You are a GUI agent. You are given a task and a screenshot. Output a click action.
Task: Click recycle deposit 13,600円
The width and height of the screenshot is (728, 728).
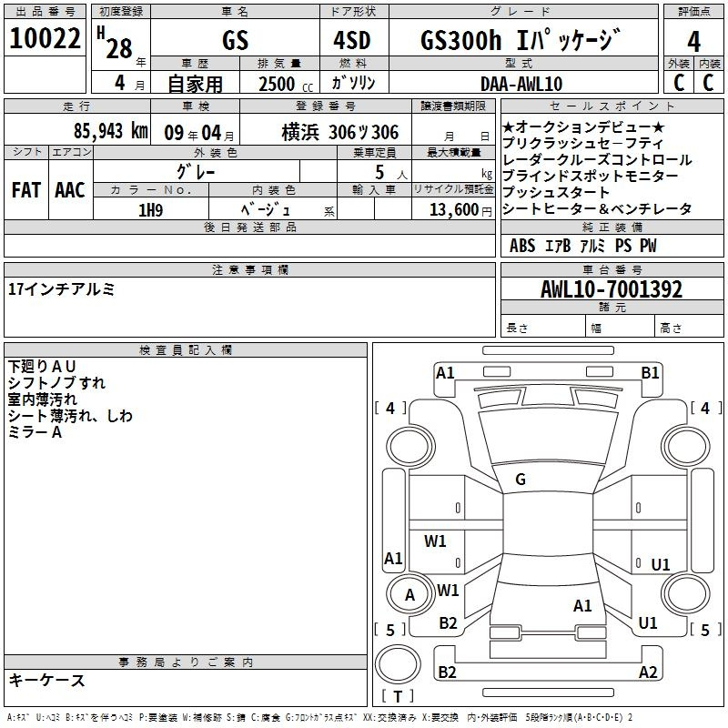click(x=460, y=210)
